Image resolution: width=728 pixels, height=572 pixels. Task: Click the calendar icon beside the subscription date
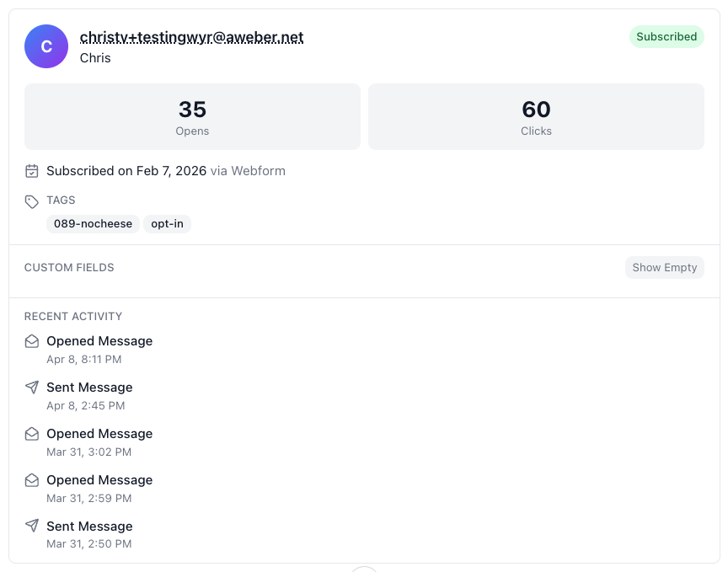pos(31,170)
